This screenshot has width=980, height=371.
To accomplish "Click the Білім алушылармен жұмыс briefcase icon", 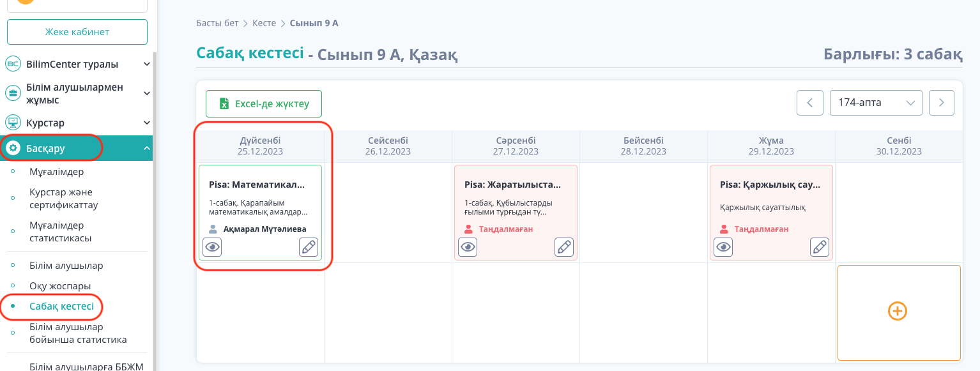I will pos(13,94).
